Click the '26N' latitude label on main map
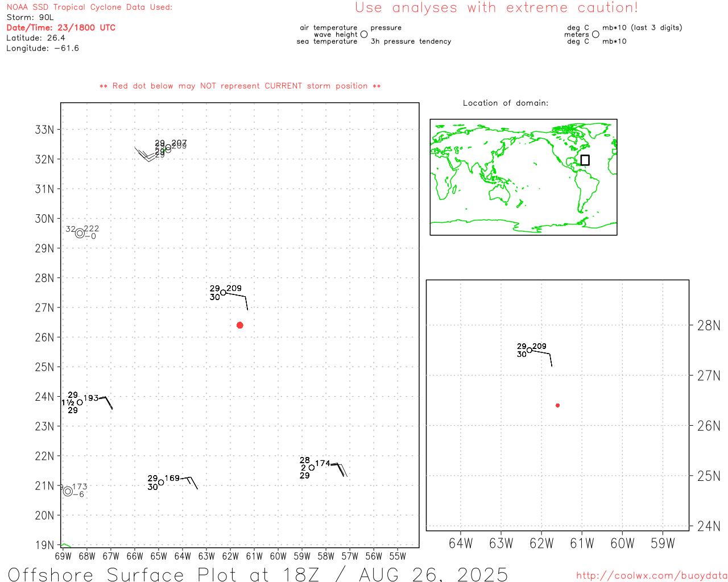This screenshot has width=728, height=582. tap(44, 338)
